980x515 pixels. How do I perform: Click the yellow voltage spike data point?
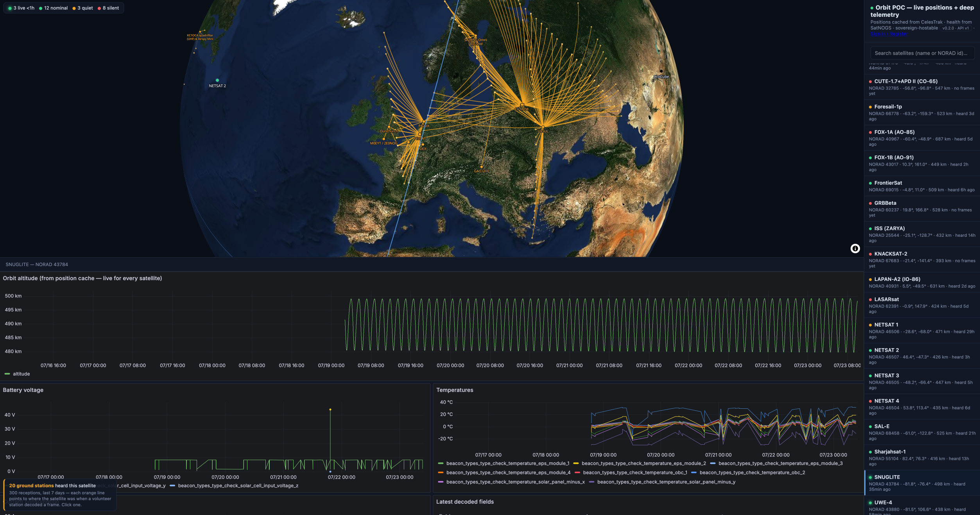(x=330, y=409)
